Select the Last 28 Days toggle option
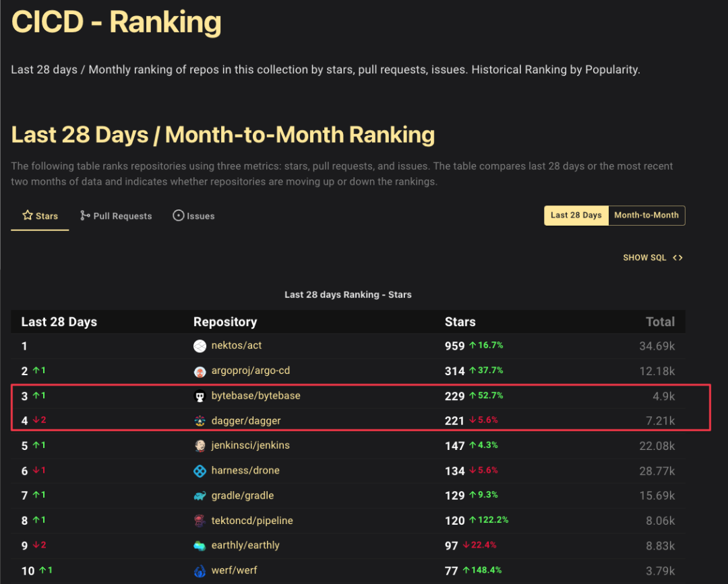 576,216
